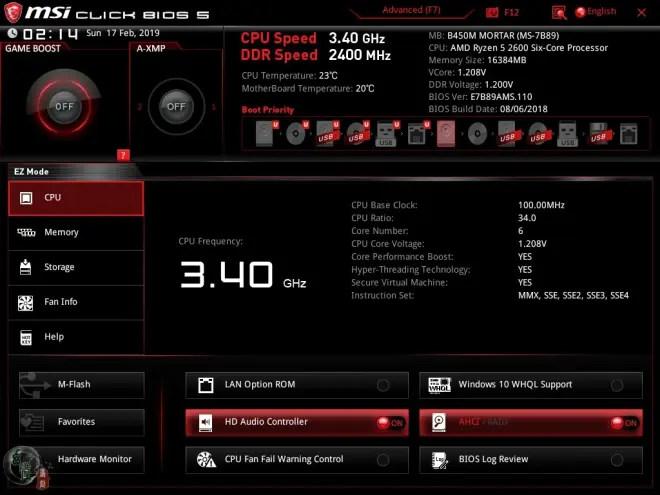
Task: Launch the M-Flash utility
Action: (81, 385)
